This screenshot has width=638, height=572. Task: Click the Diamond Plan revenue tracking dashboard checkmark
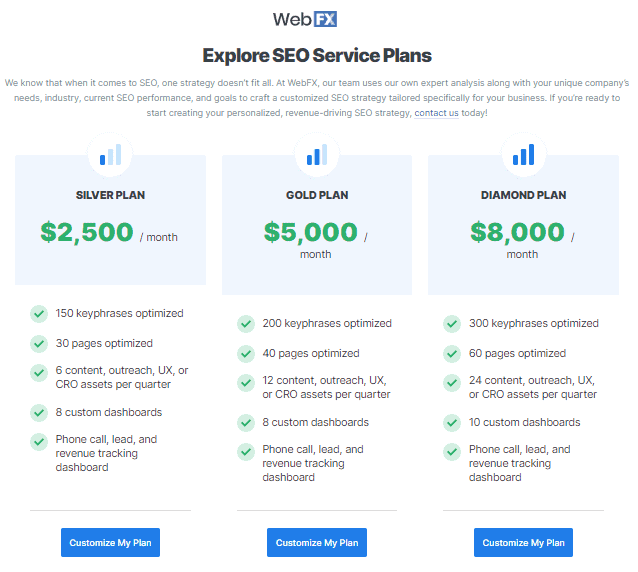coord(452,452)
